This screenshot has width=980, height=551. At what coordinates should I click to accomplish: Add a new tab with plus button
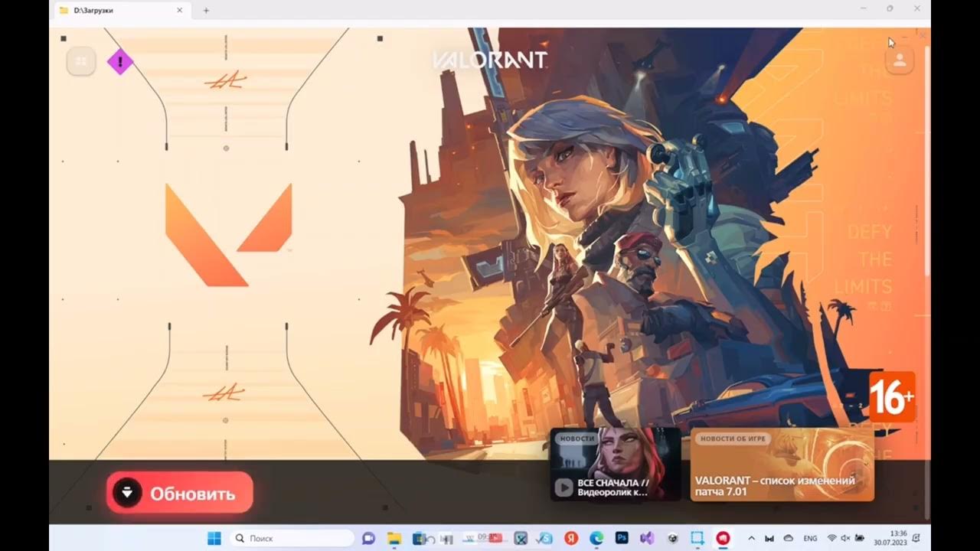(206, 10)
